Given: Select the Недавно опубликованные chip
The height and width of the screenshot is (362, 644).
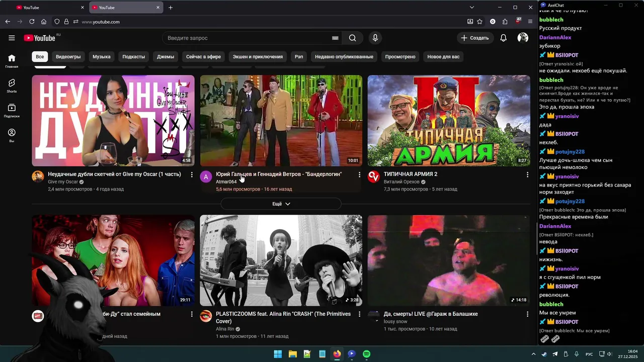Looking at the screenshot, I should point(344,57).
